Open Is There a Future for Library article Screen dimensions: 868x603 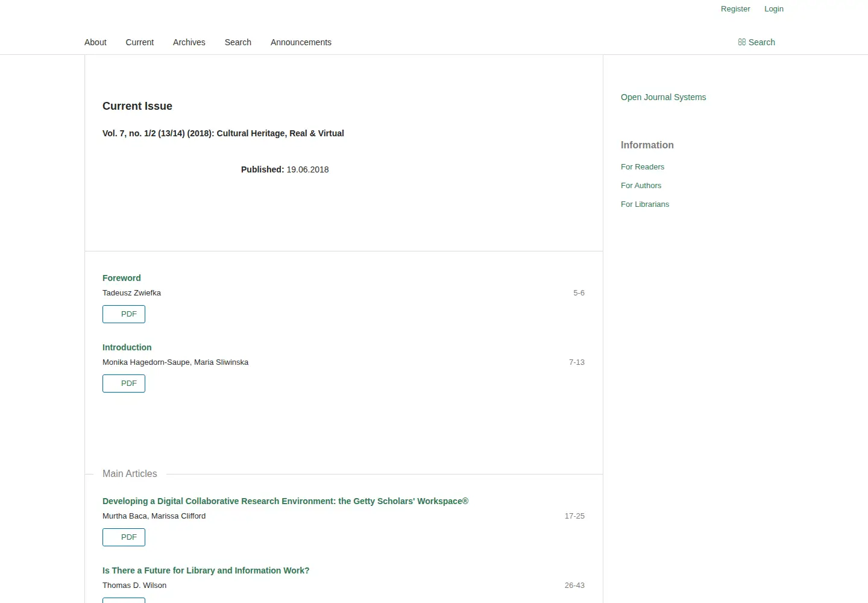206,570
